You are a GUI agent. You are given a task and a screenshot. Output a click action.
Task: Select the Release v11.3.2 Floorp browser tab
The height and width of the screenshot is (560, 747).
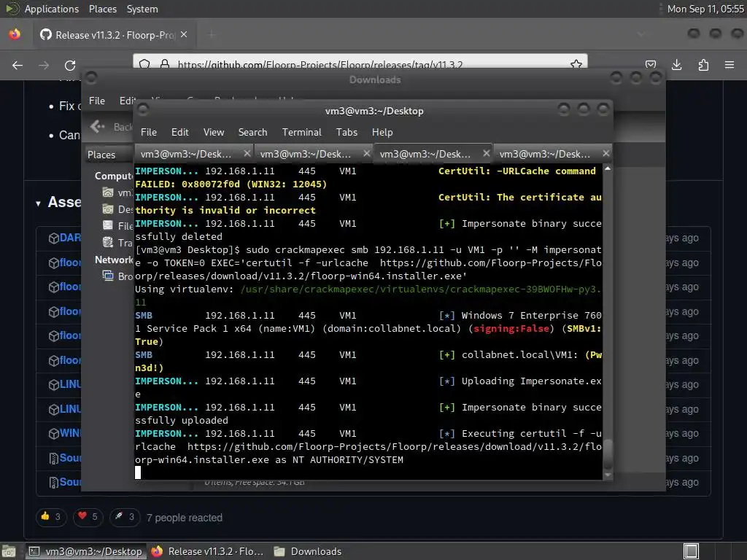(x=115, y=35)
